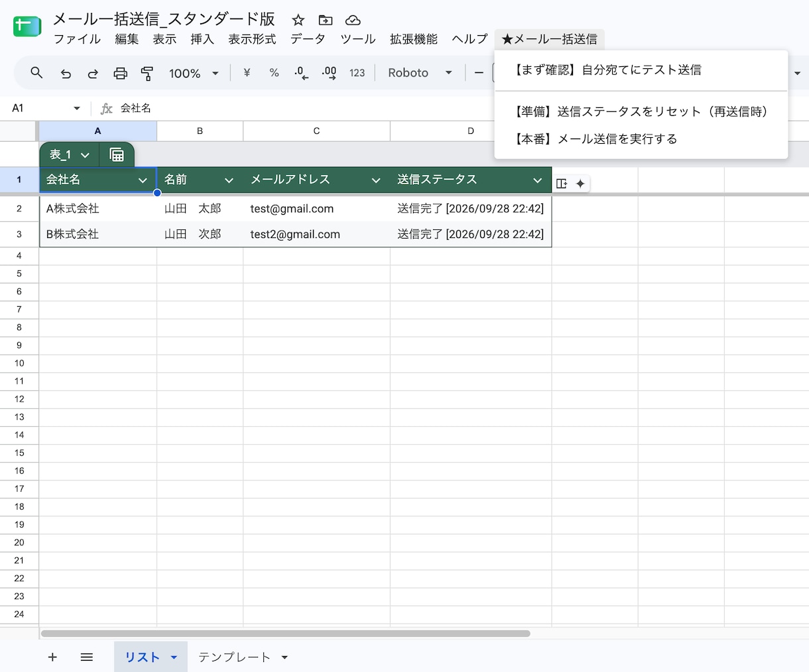Open the zoom 100% dropdown
This screenshot has width=809, height=672.
click(194, 73)
